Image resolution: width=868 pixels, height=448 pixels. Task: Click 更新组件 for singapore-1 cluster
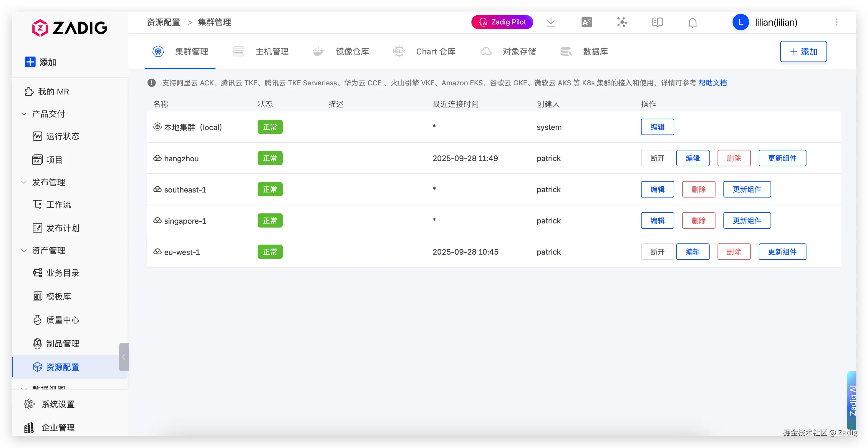point(747,221)
